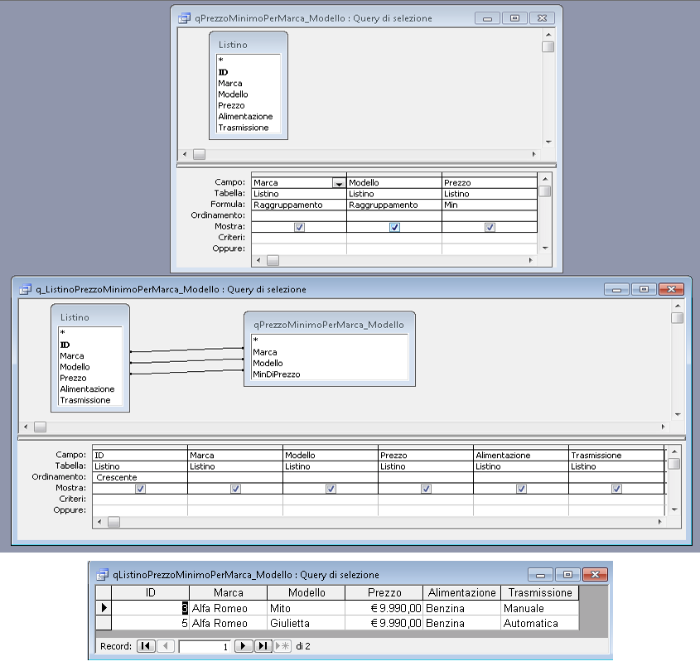Select Prezzo field in top Listino table box
Viewport: 700px width, 671px height.
[x=231, y=105]
